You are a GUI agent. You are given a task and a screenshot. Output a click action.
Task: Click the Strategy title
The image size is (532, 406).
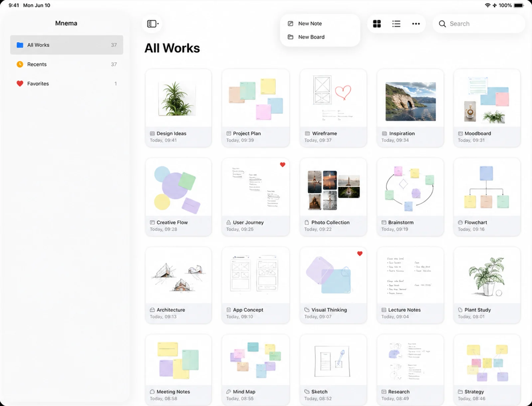(x=474, y=392)
